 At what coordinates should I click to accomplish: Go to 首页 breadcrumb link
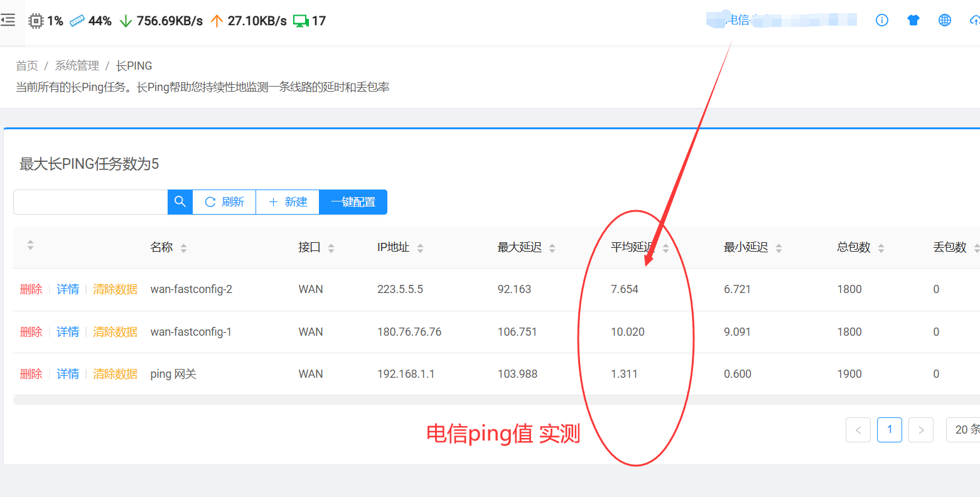click(x=27, y=66)
